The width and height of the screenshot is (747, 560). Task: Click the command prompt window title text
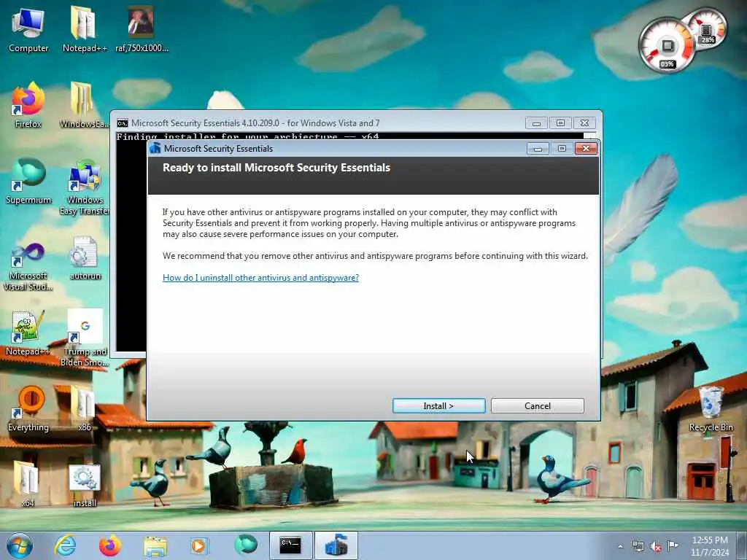tap(255, 123)
